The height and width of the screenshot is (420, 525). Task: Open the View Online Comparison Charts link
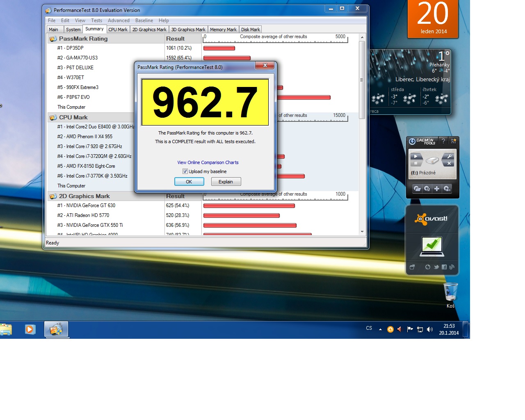(x=208, y=162)
